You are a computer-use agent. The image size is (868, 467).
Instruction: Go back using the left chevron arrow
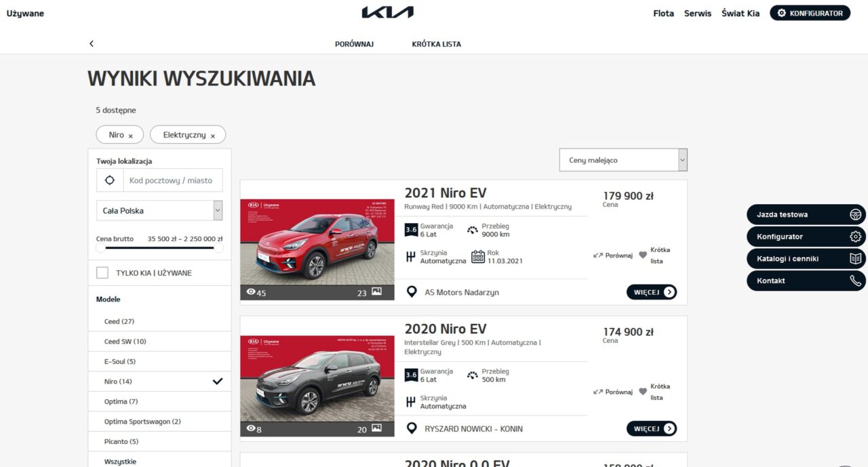tap(92, 43)
